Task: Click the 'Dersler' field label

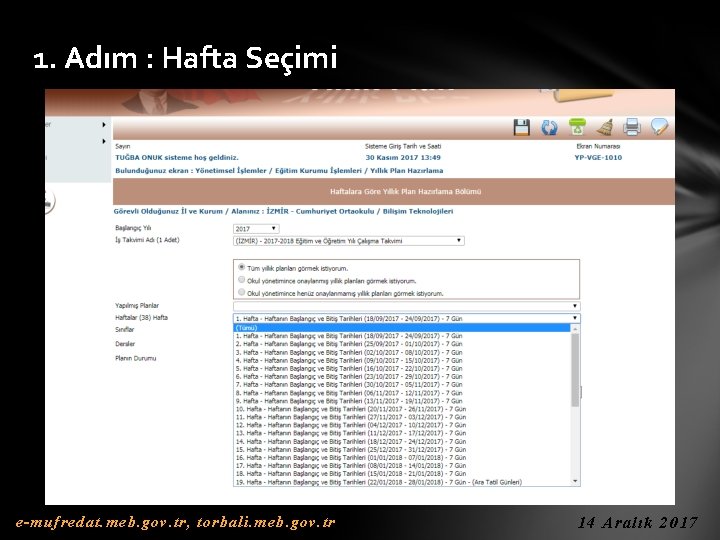Action: (x=125, y=344)
